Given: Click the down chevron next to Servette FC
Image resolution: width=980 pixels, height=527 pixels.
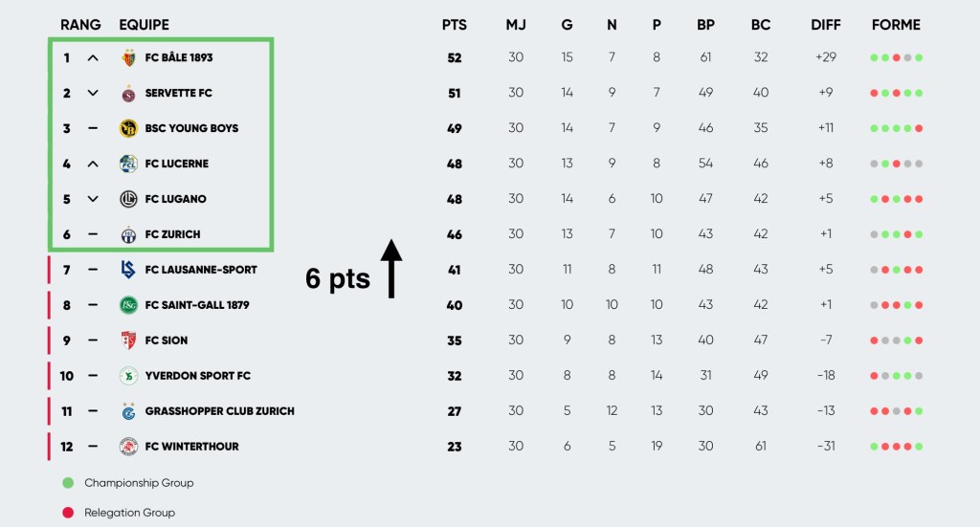Looking at the screenshot, I should tap(93, 93).
